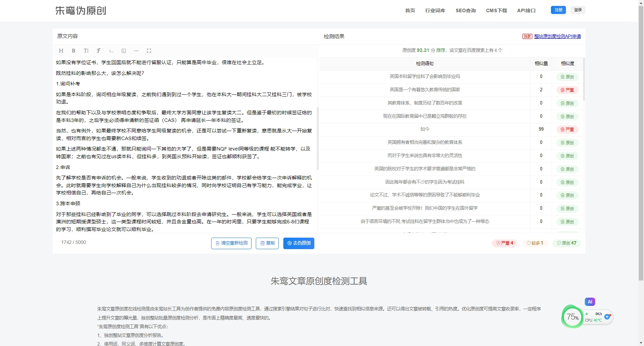Click the 1.询问补考 heading in editor

(68, 84)
